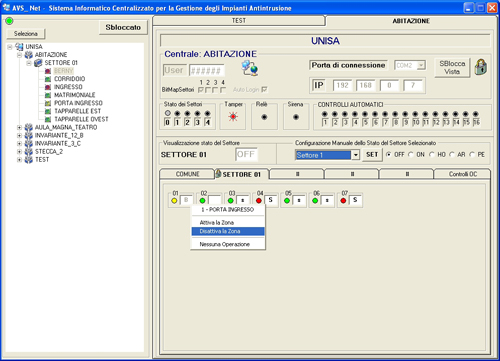The image size is (500, 361).
Task: Click Stato dei Settori indicator 0
Action: pos(168,113)
